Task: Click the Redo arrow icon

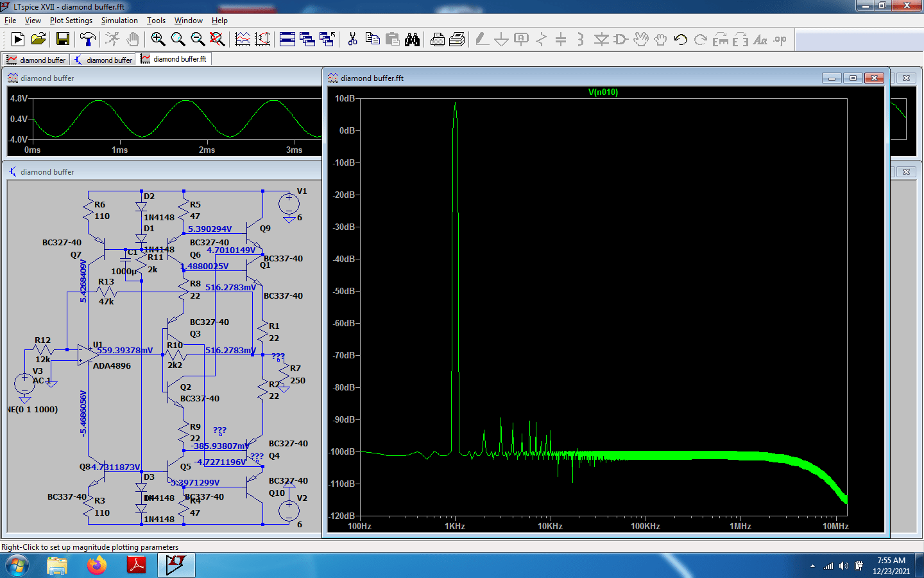Action: click(701, 39)
